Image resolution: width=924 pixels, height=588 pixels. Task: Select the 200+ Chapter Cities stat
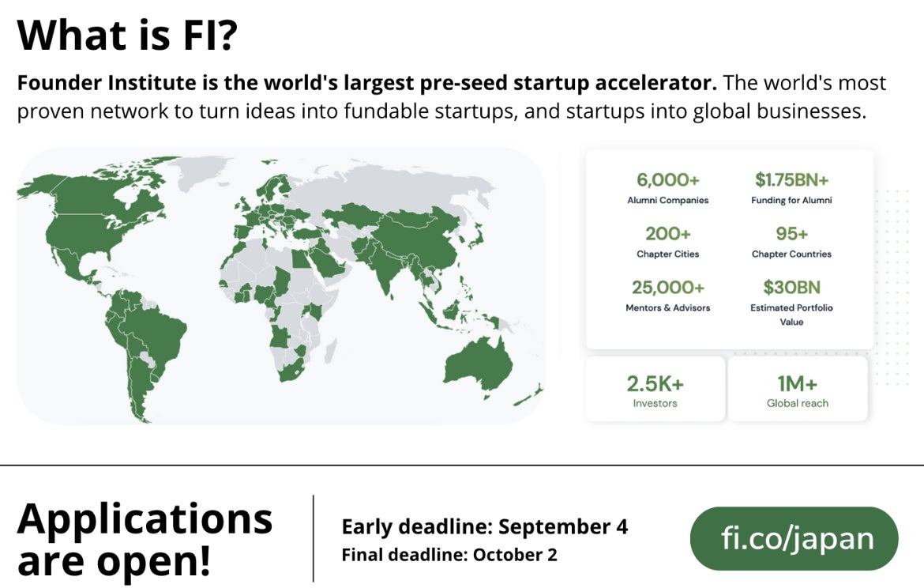[x=667, y=242]
